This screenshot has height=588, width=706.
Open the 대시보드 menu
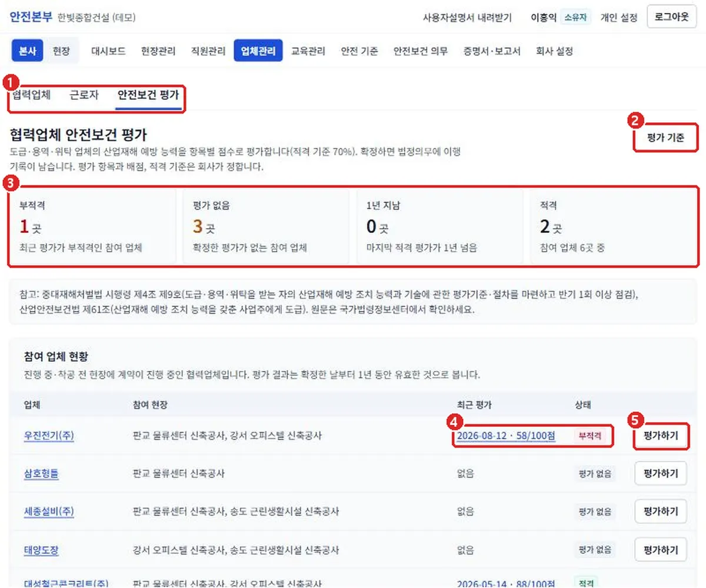[108, 51]
